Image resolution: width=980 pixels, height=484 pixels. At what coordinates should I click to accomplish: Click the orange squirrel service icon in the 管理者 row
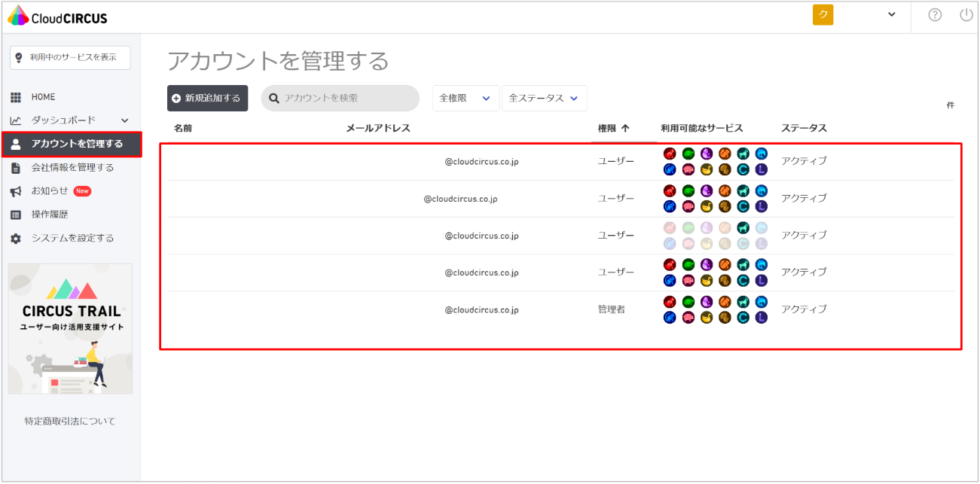tap(725, 302)
